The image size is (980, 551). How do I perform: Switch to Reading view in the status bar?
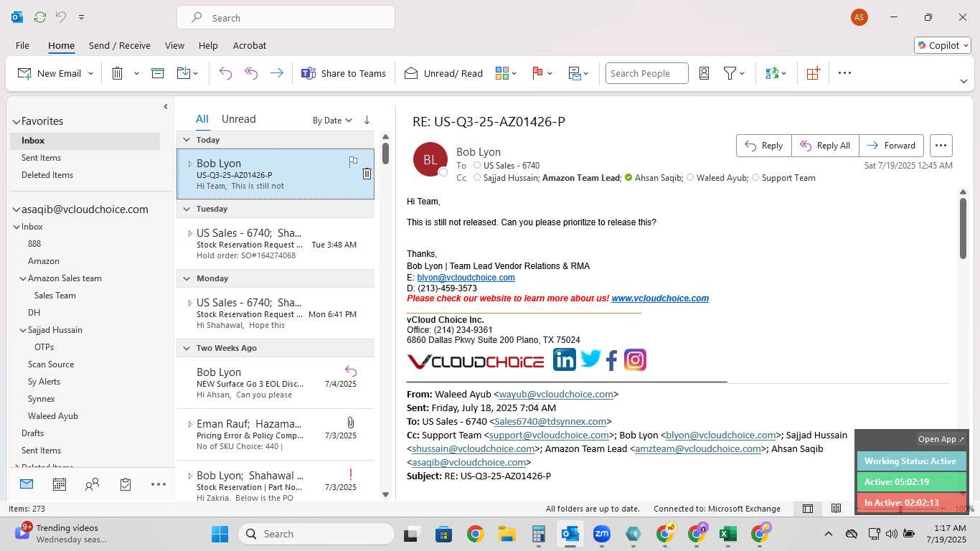tap(836, 509)
